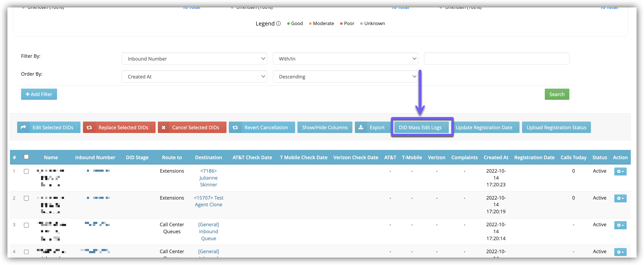Tick the checkbox for row 4
The height and width of the screenshot is (265, 644).
26,252
